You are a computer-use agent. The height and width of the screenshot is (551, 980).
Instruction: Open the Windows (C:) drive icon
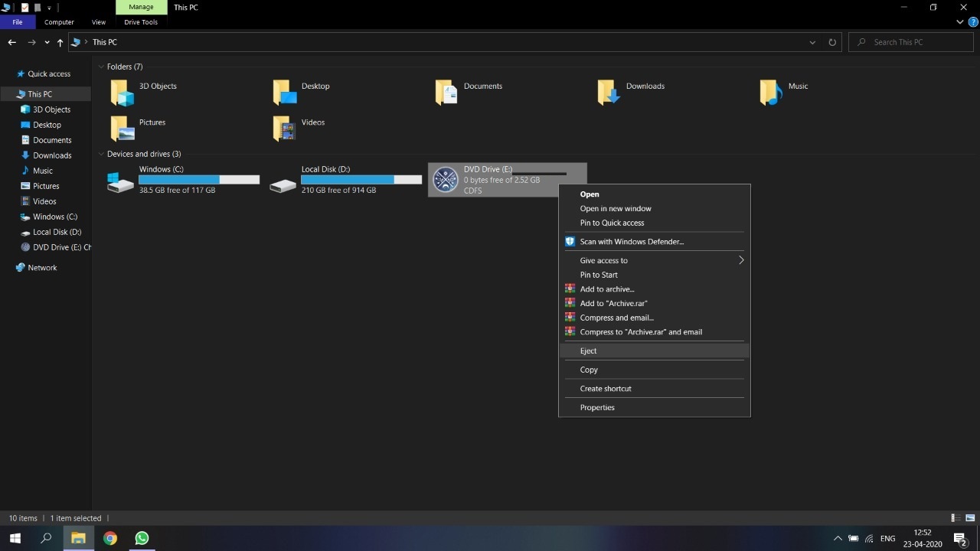point(121,181)
